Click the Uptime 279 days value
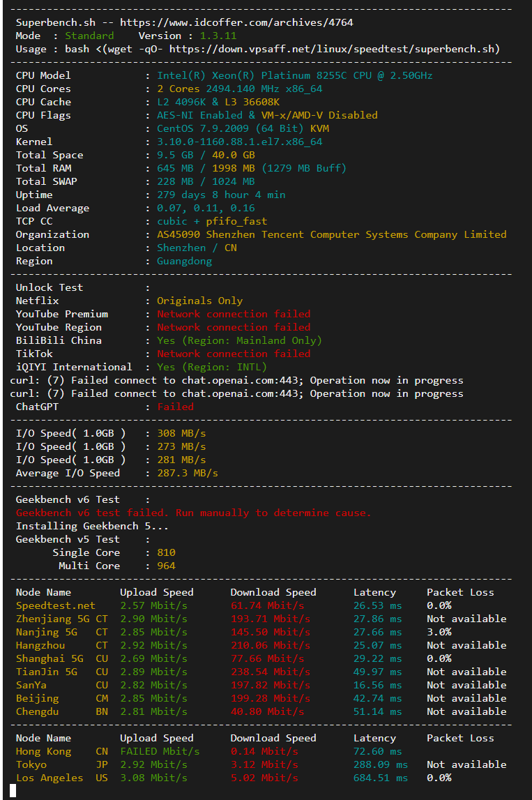The width and height of the screenshot is (532, 800). (221, 195)
